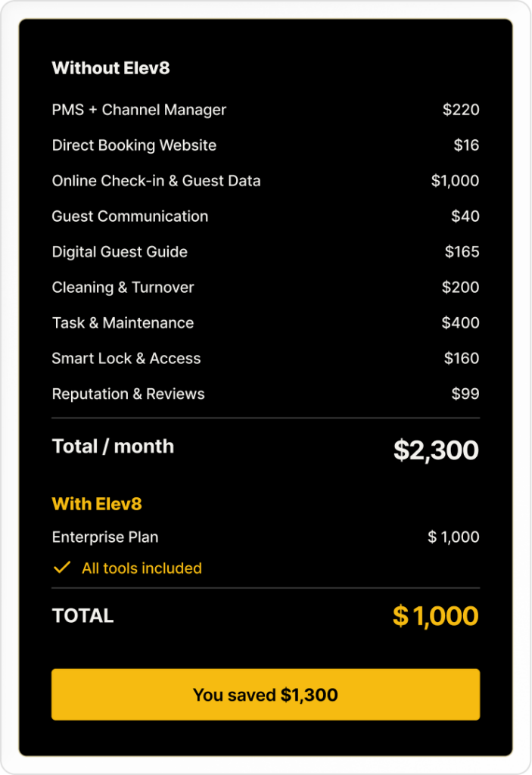
Task: Click the With Elev8 heading
Action: pyautogui.click(x=97, y=504)
